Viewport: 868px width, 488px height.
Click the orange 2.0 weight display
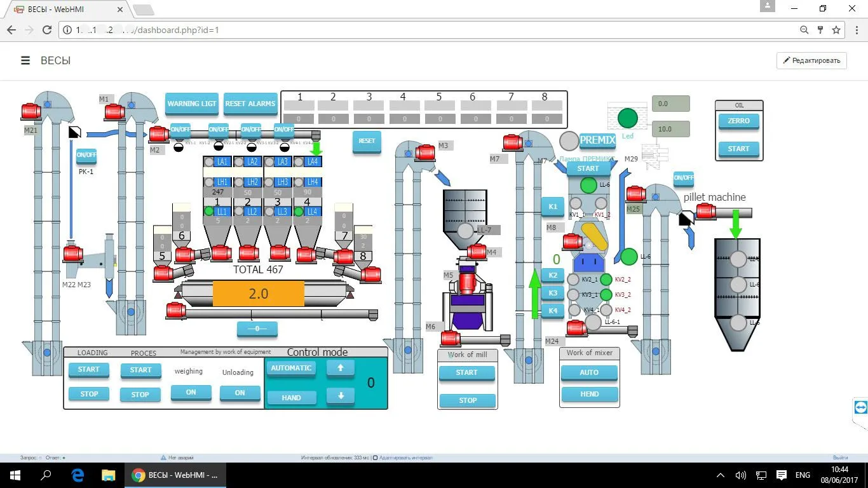click(258, 294)
